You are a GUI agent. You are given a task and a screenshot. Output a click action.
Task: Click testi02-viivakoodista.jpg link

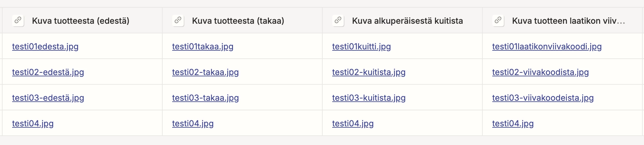540,72
